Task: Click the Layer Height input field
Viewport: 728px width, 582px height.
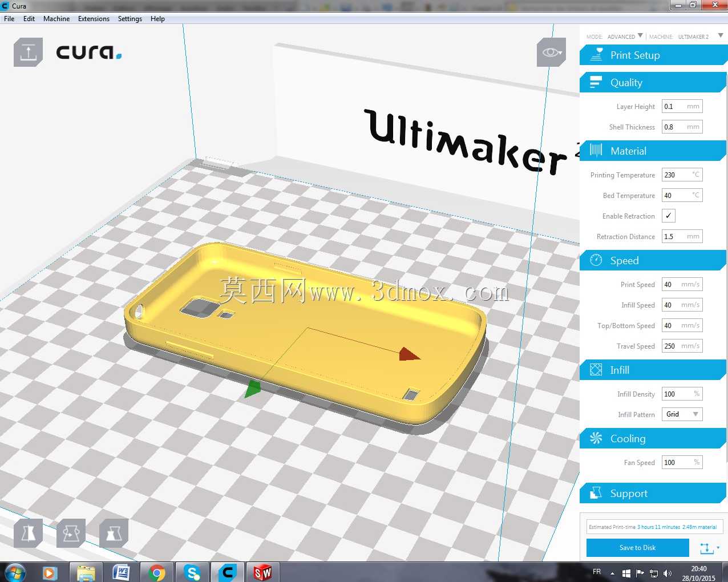Action: click(x=682, y=106)
